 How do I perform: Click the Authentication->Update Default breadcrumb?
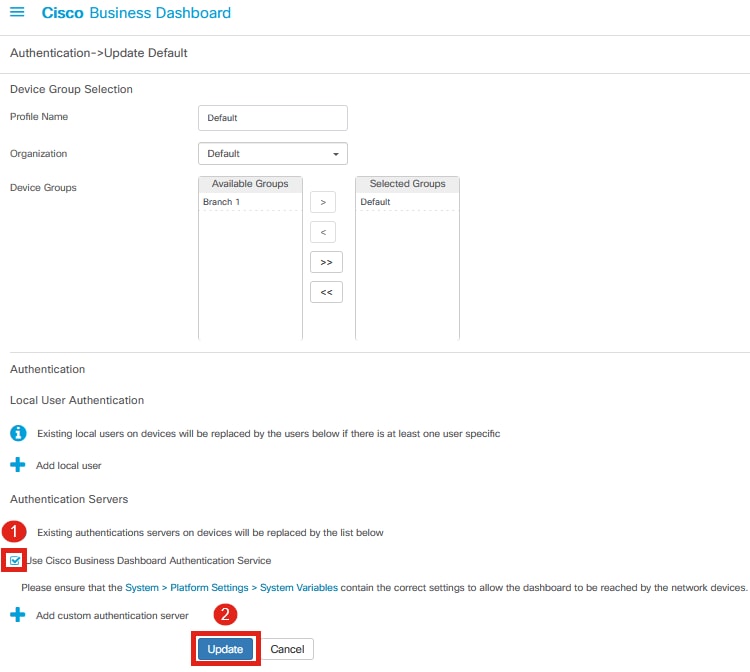coord(99,53)
